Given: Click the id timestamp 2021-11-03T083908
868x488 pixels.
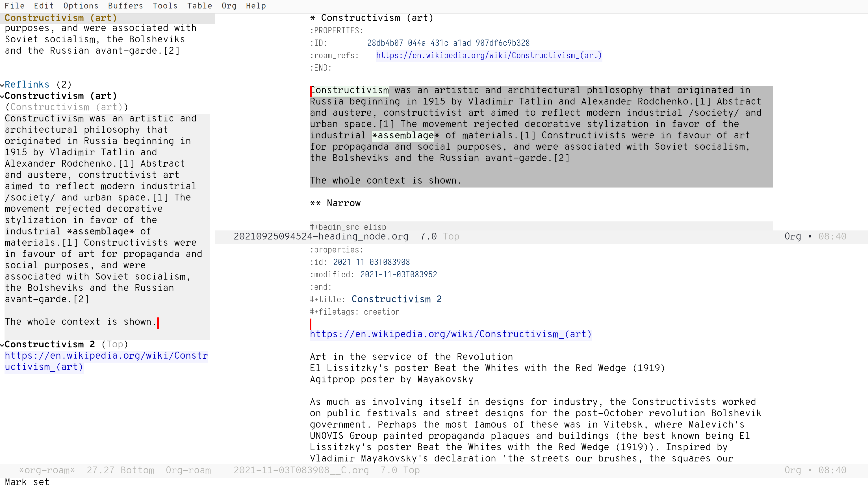Looking at the screenshot, I should (371, 262).
